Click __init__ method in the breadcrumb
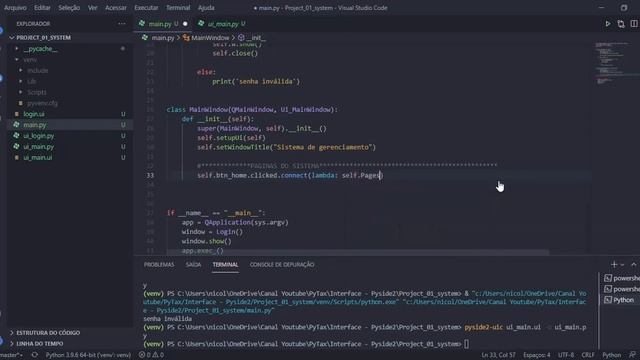The image size is (640, 360). [x=256, y=38]
